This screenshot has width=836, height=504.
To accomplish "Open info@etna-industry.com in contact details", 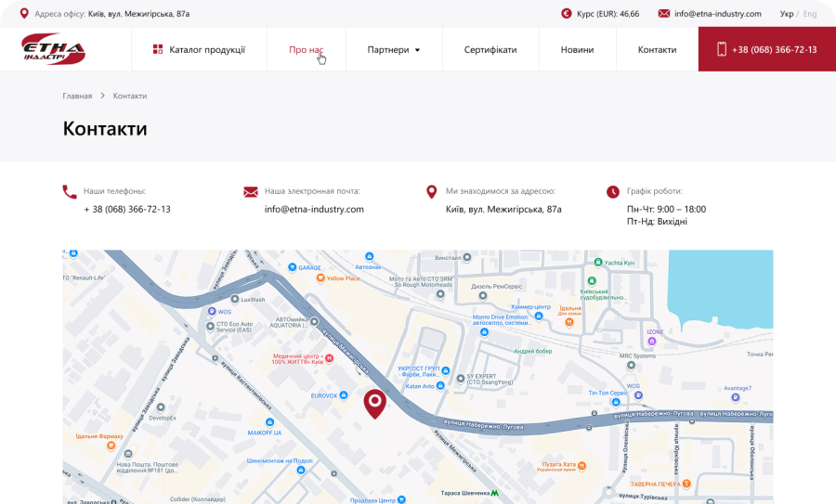I will 314,209.
